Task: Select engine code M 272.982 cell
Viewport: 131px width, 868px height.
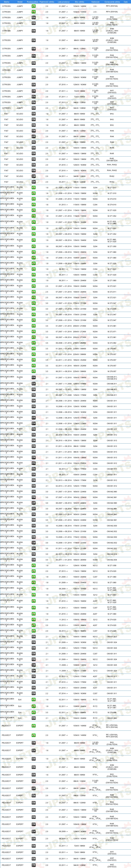Action: [112, 343]
